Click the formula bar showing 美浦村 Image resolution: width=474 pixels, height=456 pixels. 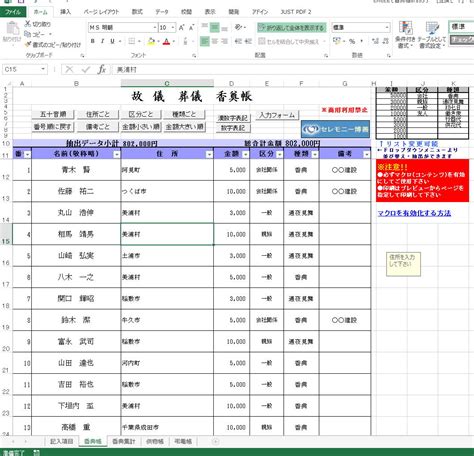click(293, 69)
